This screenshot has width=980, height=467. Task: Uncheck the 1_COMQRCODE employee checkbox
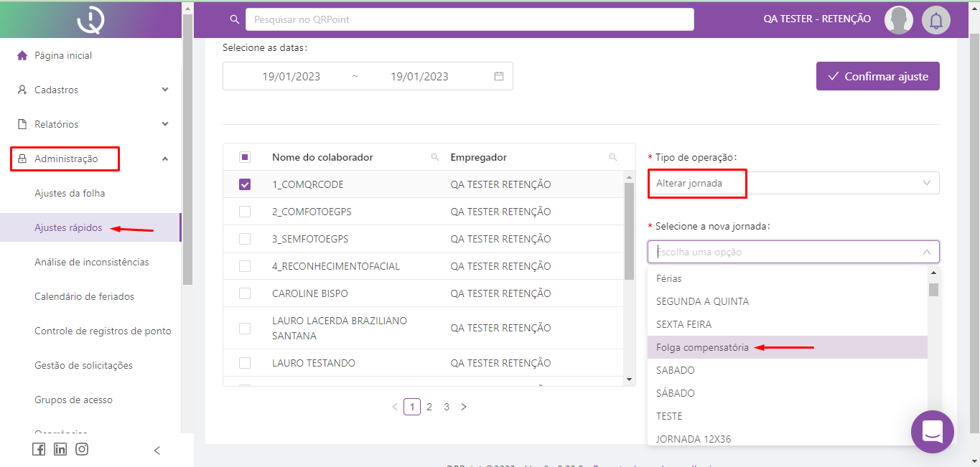tap(245, 184)
